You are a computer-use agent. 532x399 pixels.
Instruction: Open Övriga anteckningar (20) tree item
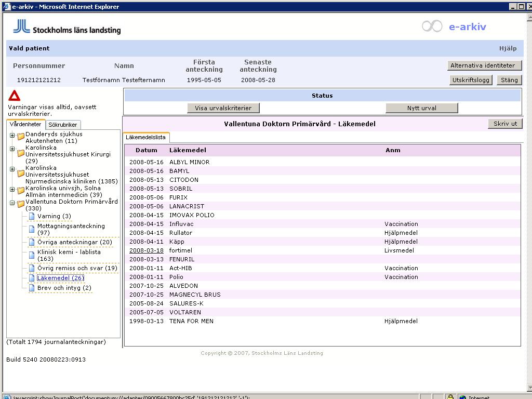tap(75, 242)
